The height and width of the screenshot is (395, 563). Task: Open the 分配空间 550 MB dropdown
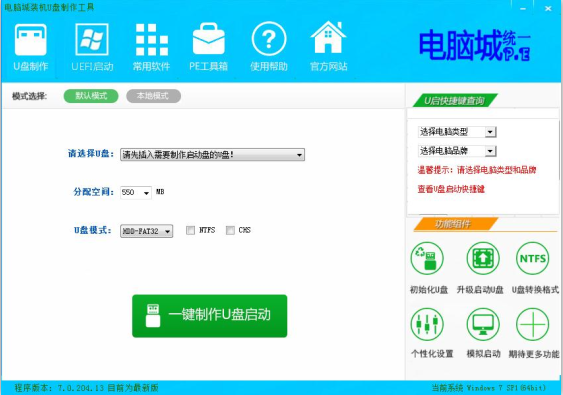(136, 192)
